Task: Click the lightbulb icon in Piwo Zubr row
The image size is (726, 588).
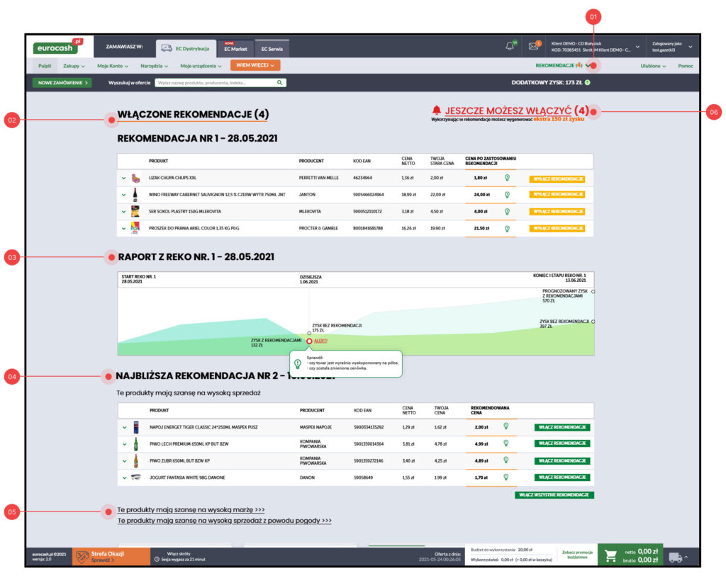Action: point(506,460)
